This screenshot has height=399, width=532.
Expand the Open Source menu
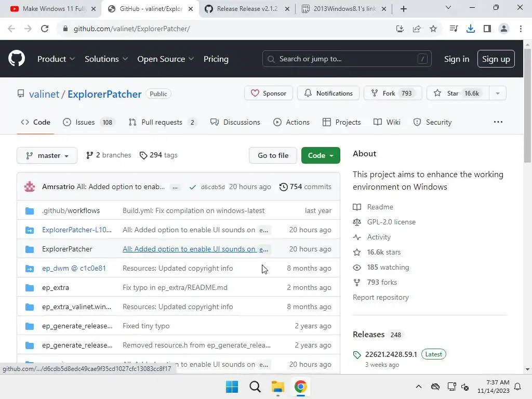(x=166, y=59)
